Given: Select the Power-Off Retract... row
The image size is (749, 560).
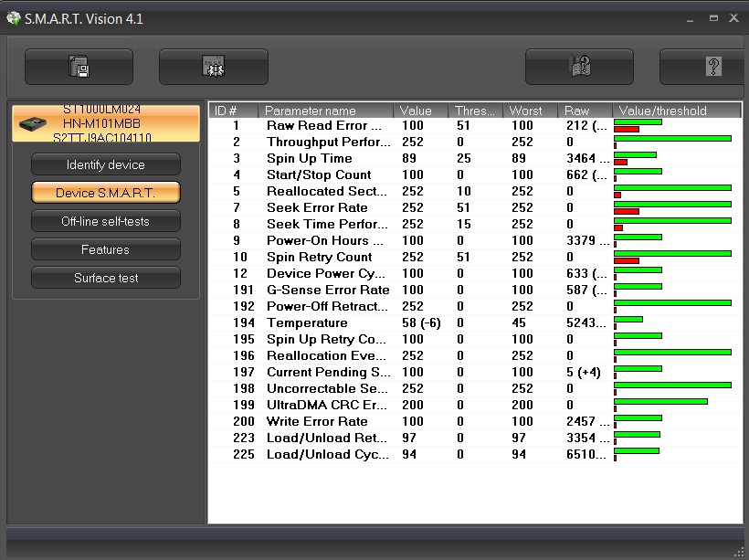Looking at the screenshot, I should 475,306.
